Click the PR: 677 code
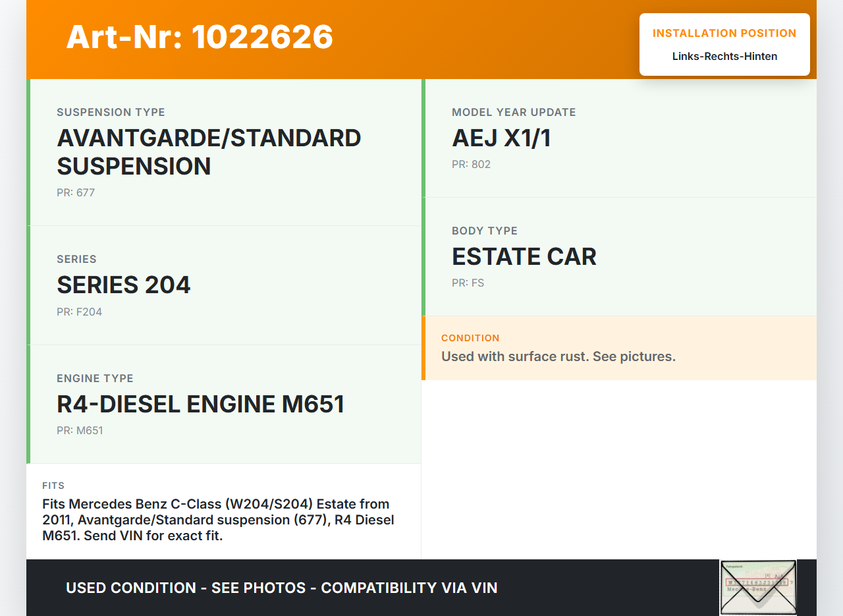The image size is (843, 616). (76, 193)
